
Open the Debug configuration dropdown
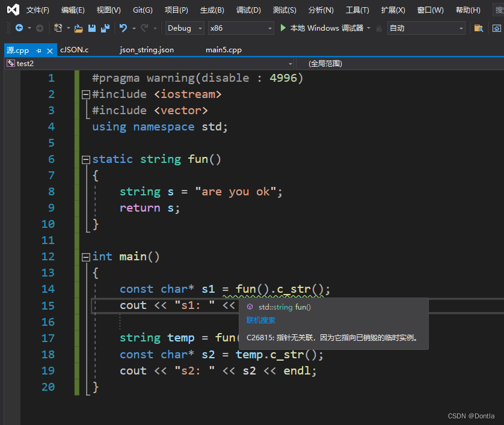[184, 28]
